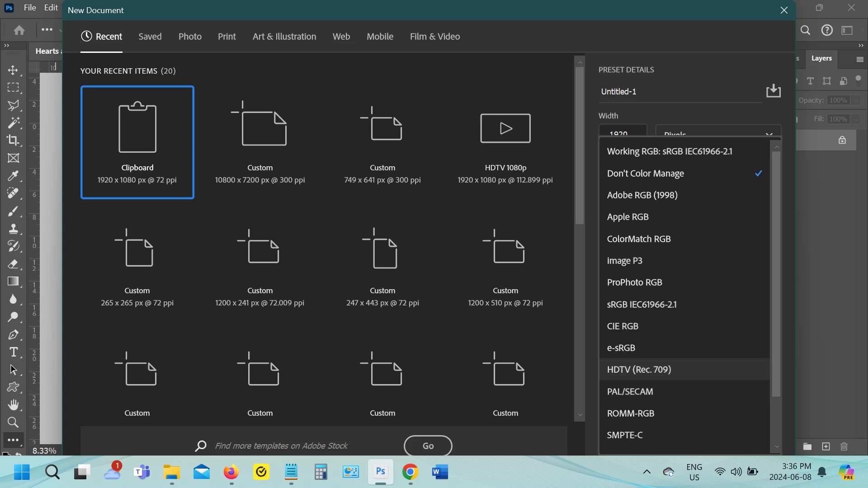The width and height of the screenshot is (868, 488).
Task: Choose Don't Color Manage profile option
Action: [x=645, y=174]
